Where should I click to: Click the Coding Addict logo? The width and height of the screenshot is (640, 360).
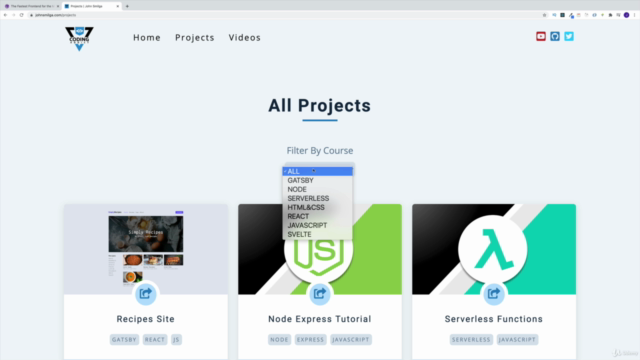pos(79,38)
